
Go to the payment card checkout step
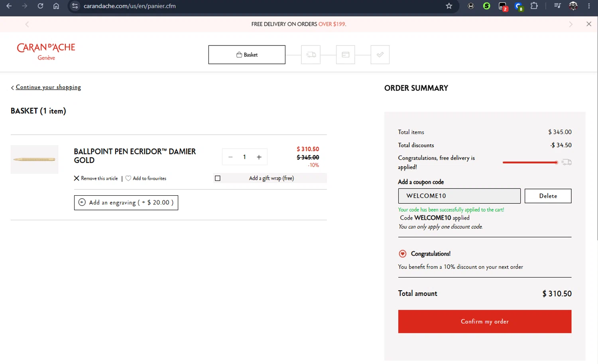pyautogui.click(x=346, y=55)
